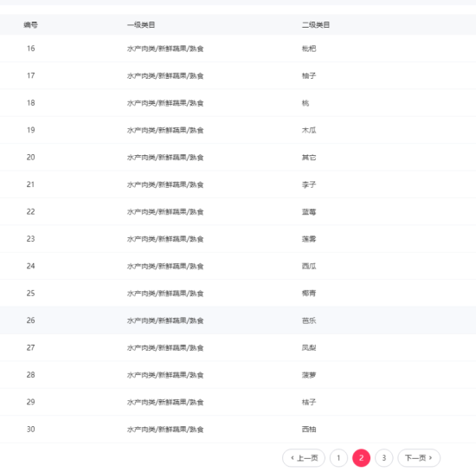Select row 19 木瓜

pyautogui.click(x=238, y=130)
